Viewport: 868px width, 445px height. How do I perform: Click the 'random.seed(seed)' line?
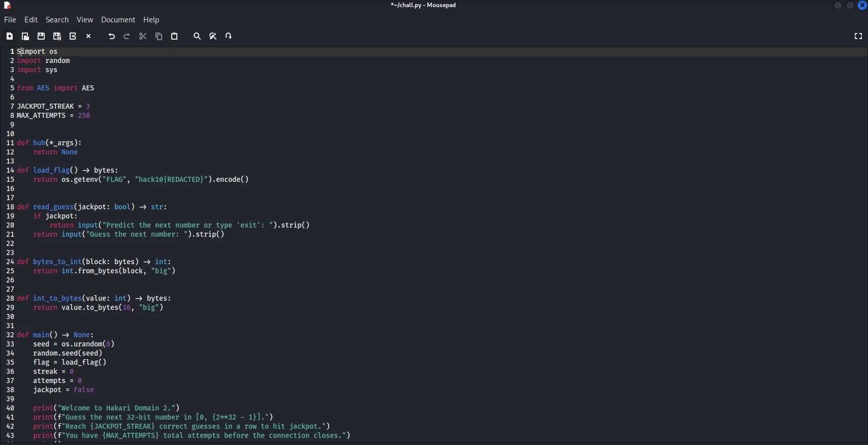(68, 353)
